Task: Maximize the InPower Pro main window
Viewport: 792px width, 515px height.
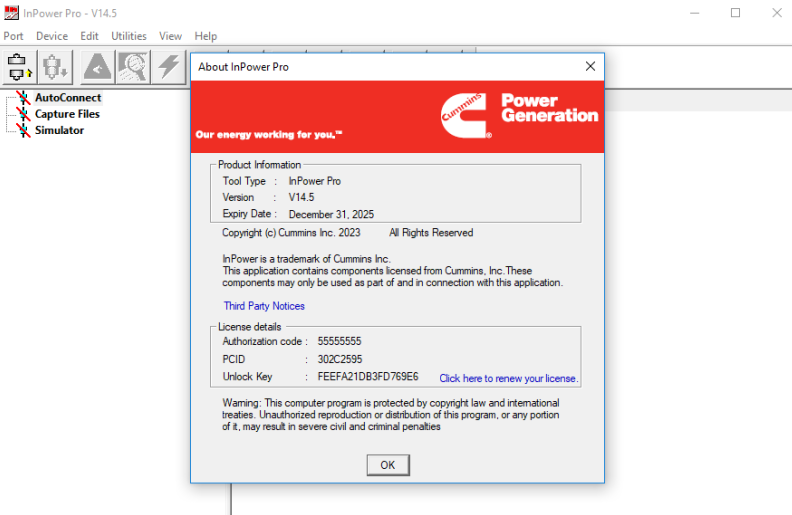Action: (x=735, y=13)
